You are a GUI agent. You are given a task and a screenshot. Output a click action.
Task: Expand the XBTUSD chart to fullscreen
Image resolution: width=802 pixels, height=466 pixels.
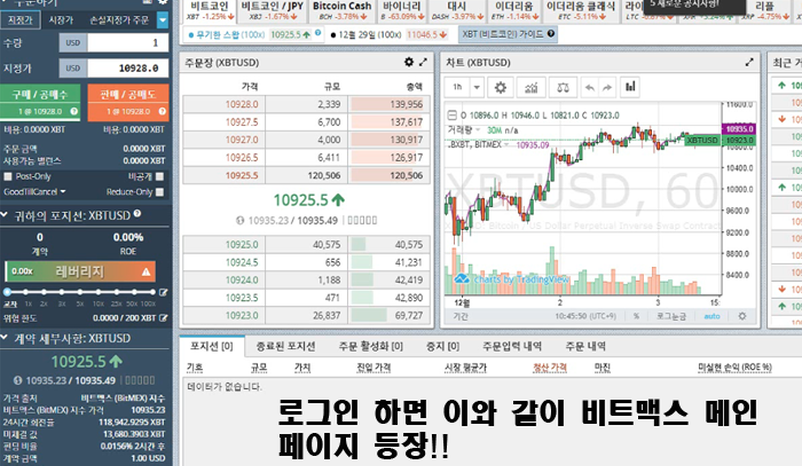(749, 62)
